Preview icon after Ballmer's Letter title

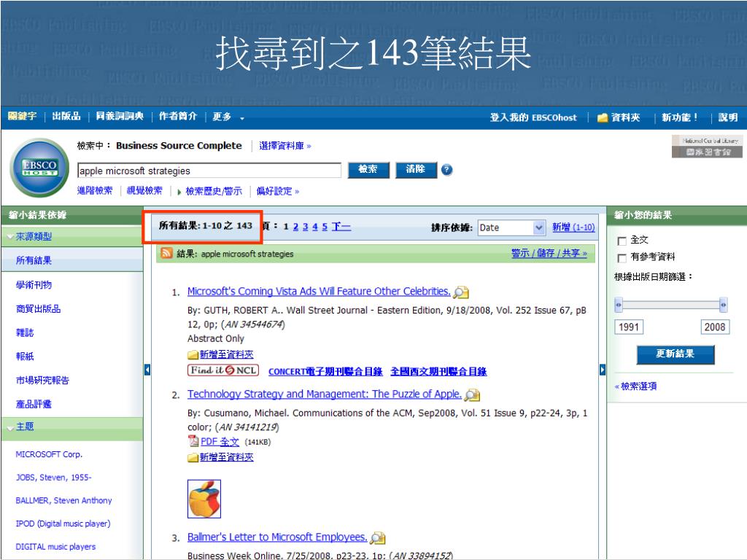[x=378, y=537]
